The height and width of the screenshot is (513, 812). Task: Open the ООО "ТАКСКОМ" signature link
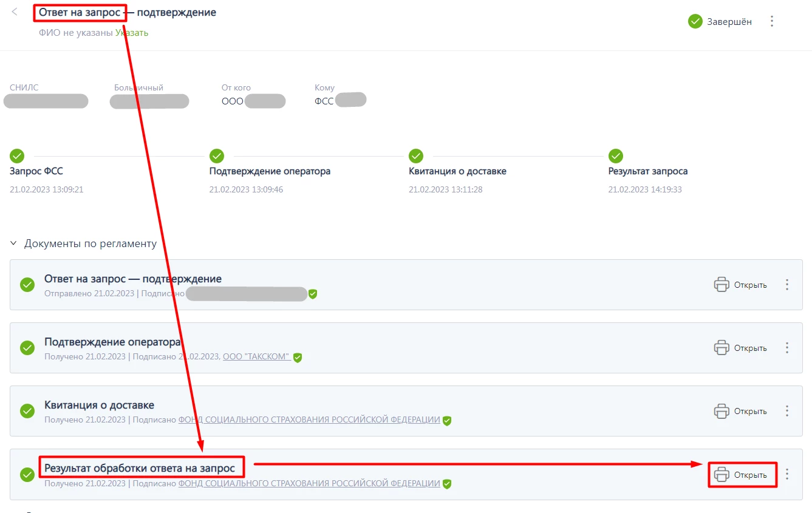point(256,357)
